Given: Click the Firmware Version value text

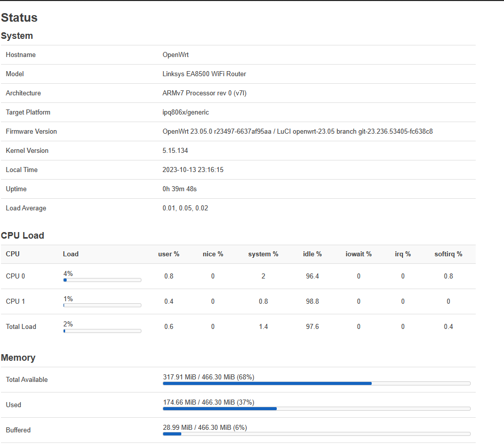Looking at the screenshot, I should [x=297, y=131].
